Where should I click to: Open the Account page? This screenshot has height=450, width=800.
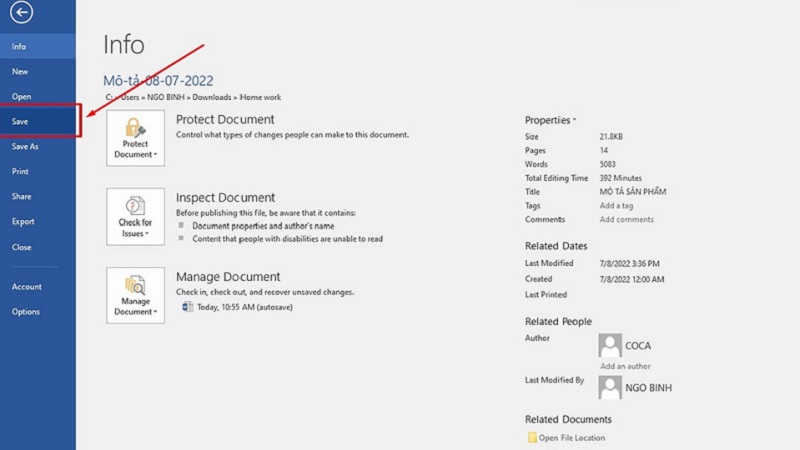(x=38, y=287)
